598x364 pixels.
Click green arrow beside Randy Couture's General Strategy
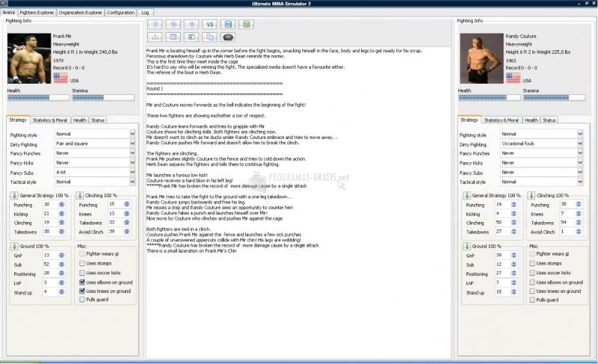pyautogui.click(x=466, y=196)
